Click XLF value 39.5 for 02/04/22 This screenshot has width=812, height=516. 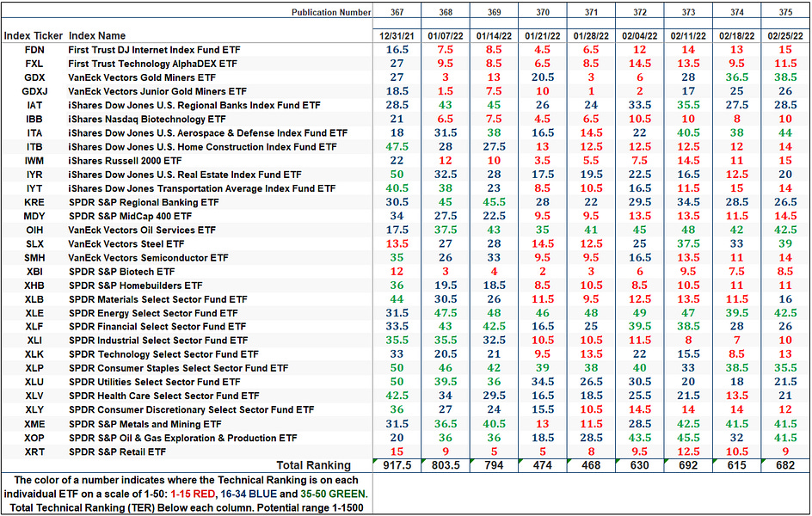640,327
